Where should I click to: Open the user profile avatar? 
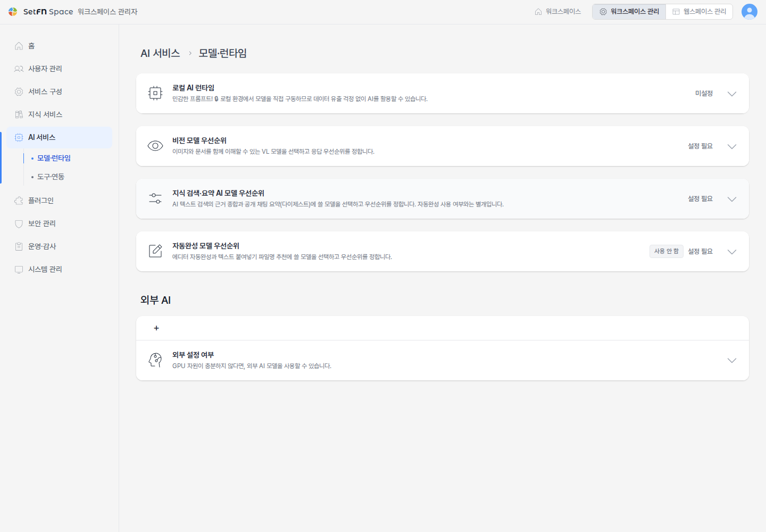(749, 12)
